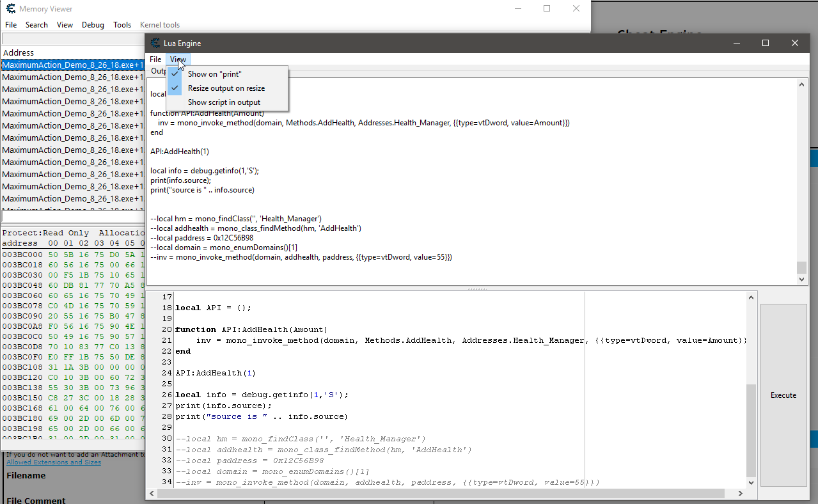The width and height of the screenshot is (818, 504).
Task: Open the Kernel tools menu
Action: click(160, 25)
